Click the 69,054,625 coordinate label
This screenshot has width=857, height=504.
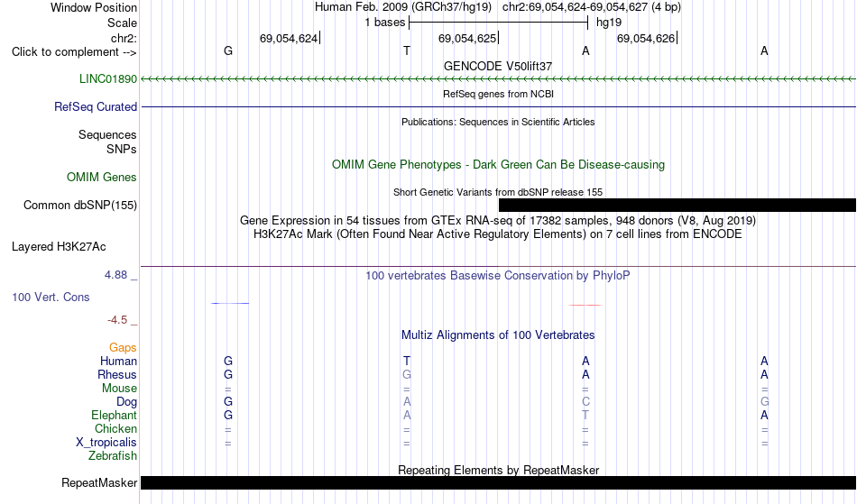click(x=467, y=38)
